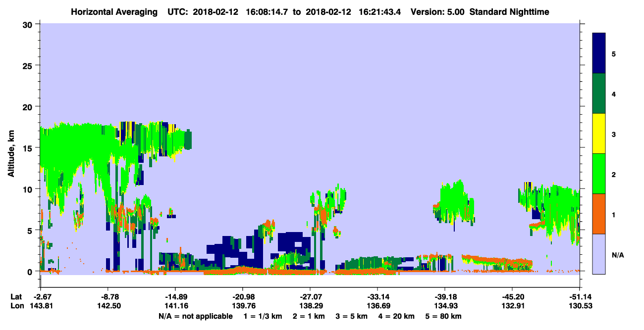Click the longitude value 130.53
The image size is (644, 330).
coord(580,306)
